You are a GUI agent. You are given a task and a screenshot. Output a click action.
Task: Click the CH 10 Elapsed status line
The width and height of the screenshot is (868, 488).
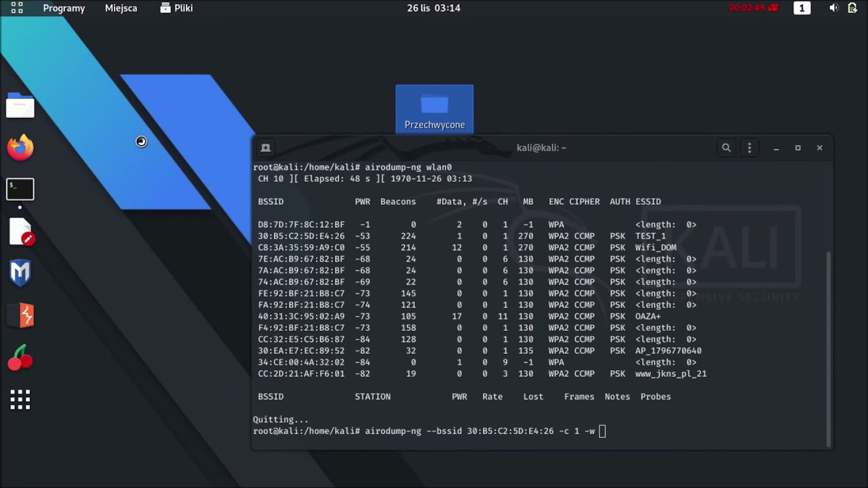pos(365,178)
